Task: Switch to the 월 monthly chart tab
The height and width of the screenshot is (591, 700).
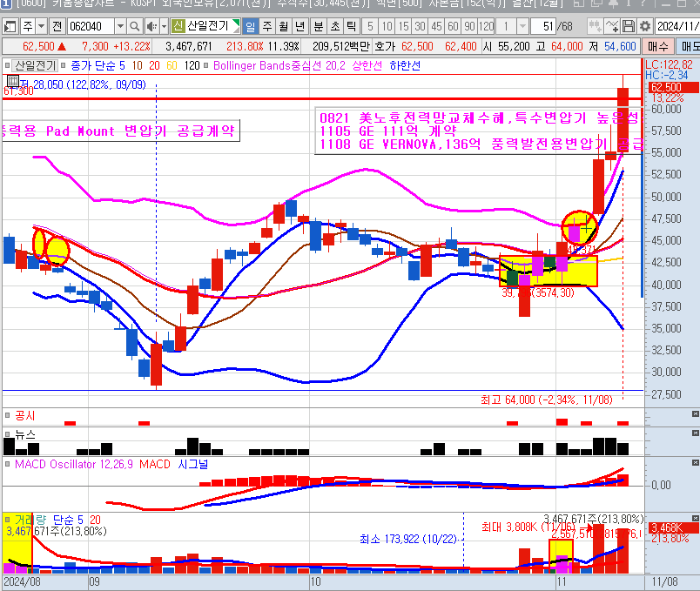Action: pos(284,26)
